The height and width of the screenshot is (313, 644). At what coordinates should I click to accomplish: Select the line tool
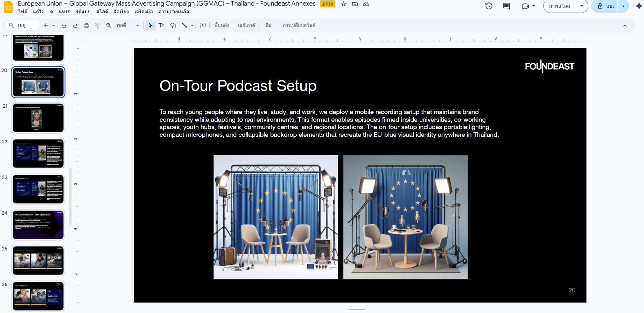[184, 25]
